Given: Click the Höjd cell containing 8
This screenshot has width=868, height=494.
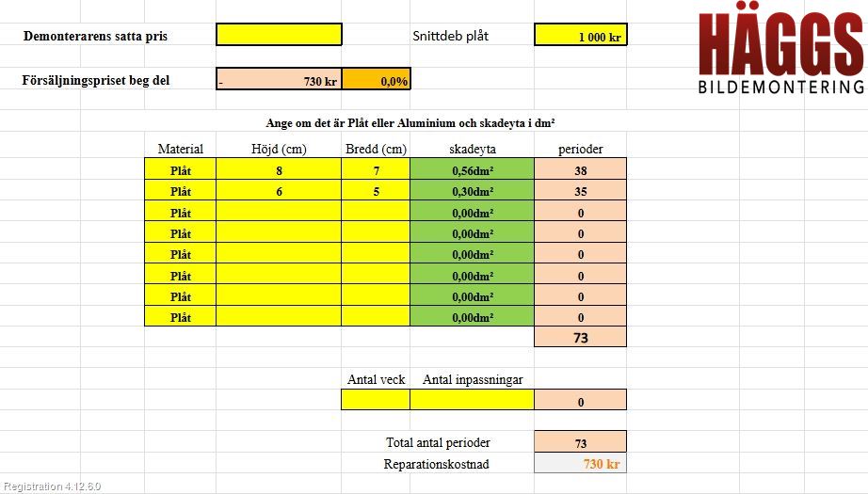Looking at the screenshot, I should 279,168.
